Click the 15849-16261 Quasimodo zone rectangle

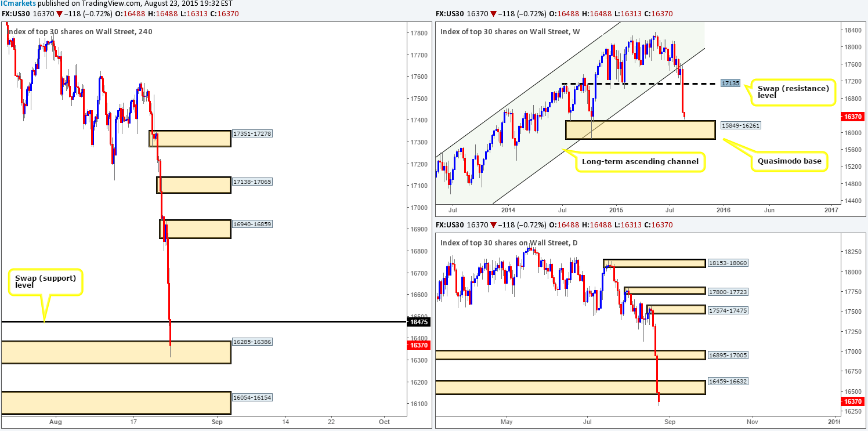coord(640,130)
